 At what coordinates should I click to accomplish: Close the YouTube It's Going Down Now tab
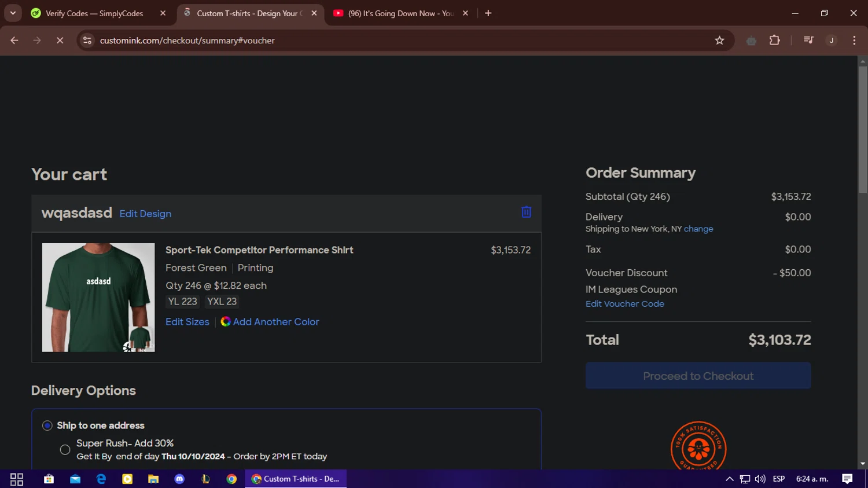click(465, 13)
